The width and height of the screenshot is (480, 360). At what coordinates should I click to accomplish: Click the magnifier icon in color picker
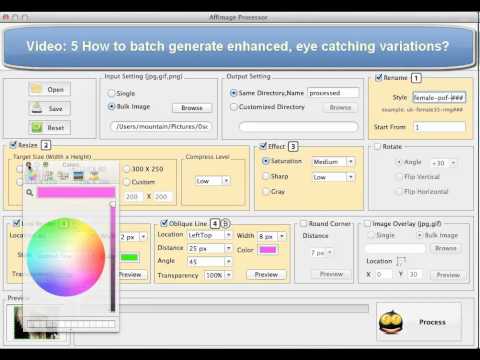pos(30,192)
